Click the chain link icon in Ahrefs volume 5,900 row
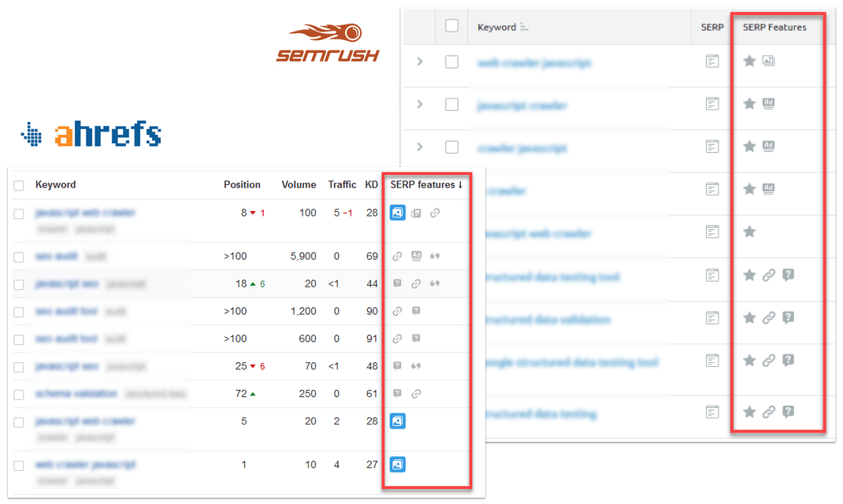 (x=397, y=256)
